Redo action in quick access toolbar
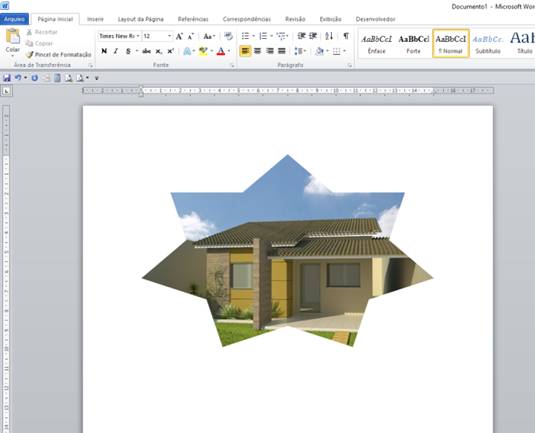Screen dimensions: 535x433 coord(35,78)
